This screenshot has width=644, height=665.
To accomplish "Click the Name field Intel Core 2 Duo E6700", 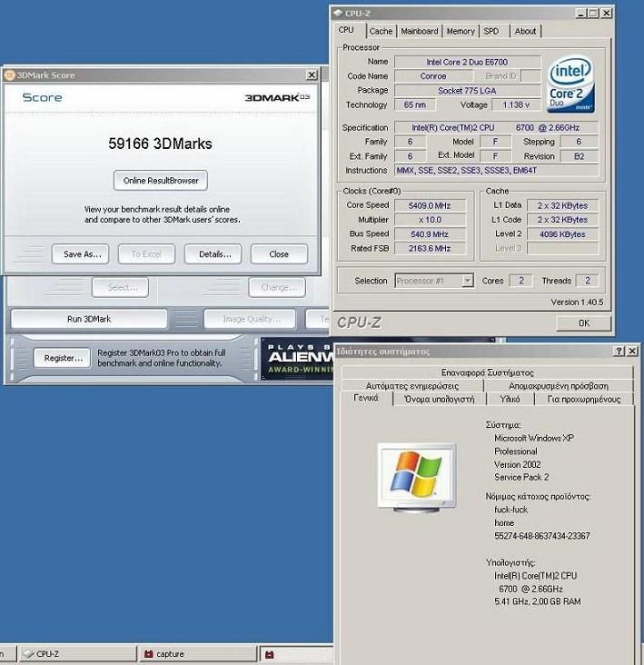I will tap(467, 62).
